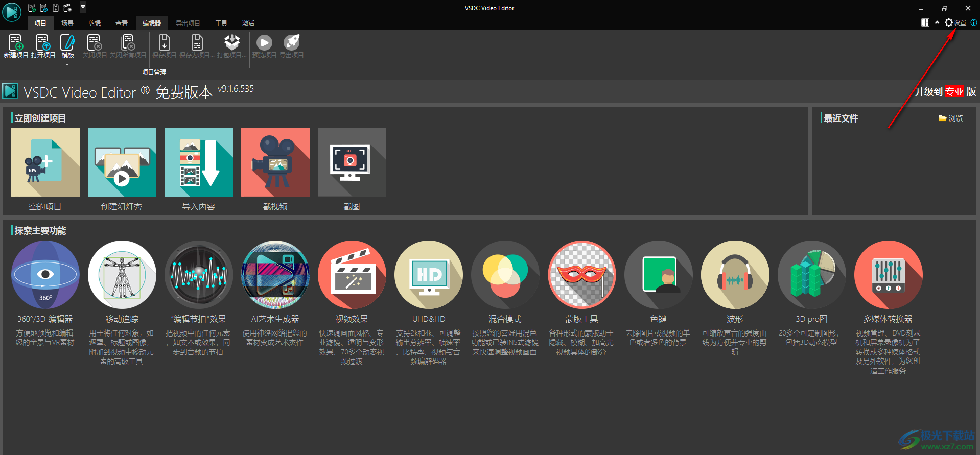
Task: Open the 激活 ribbon tab
Action: click(248, 23)
